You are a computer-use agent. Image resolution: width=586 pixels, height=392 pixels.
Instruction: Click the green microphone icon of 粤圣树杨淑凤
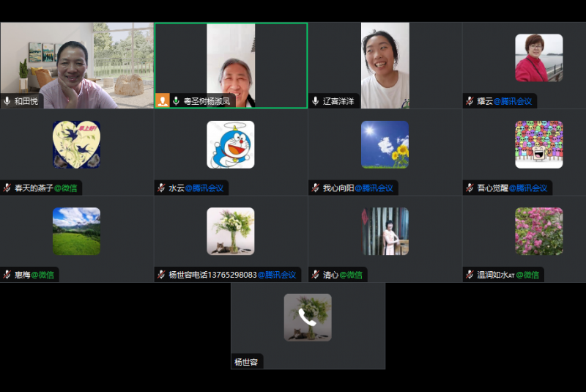pyautogui.click(x=176, y=101)
